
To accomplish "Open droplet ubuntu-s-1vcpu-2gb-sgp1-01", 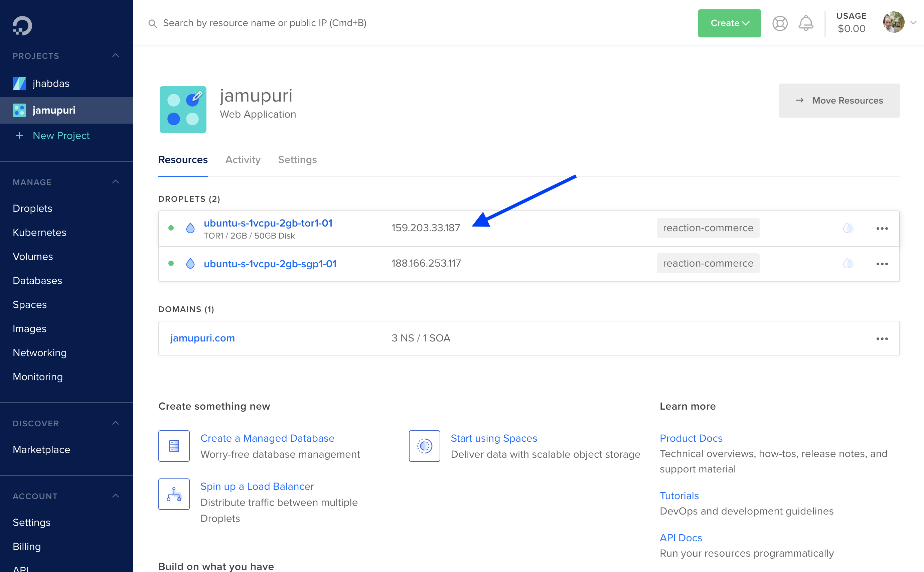I will (x=270, y=264).
